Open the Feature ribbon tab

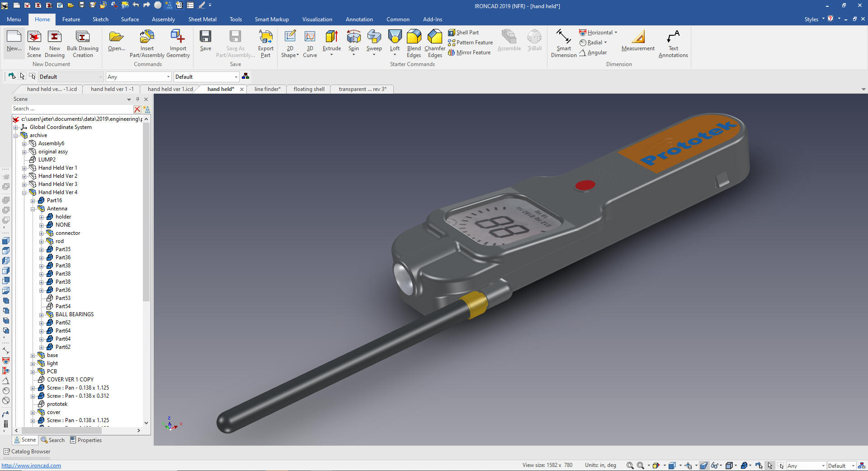point(71,19)
